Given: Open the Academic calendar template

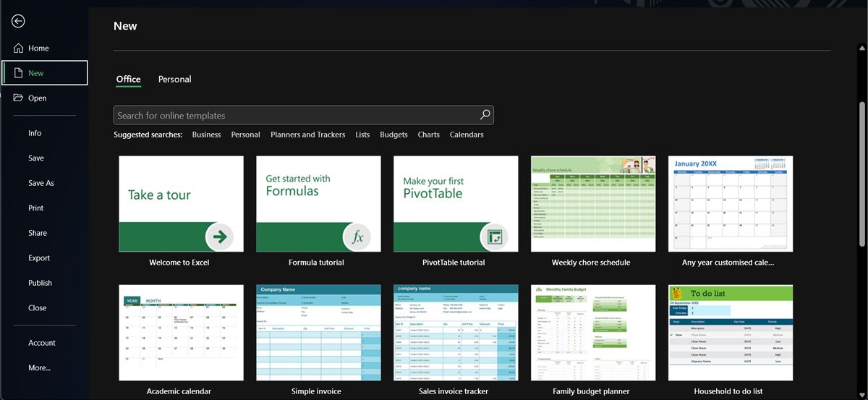Looking at the screenshot, I should pyautogui.click(x=181, y=333).
